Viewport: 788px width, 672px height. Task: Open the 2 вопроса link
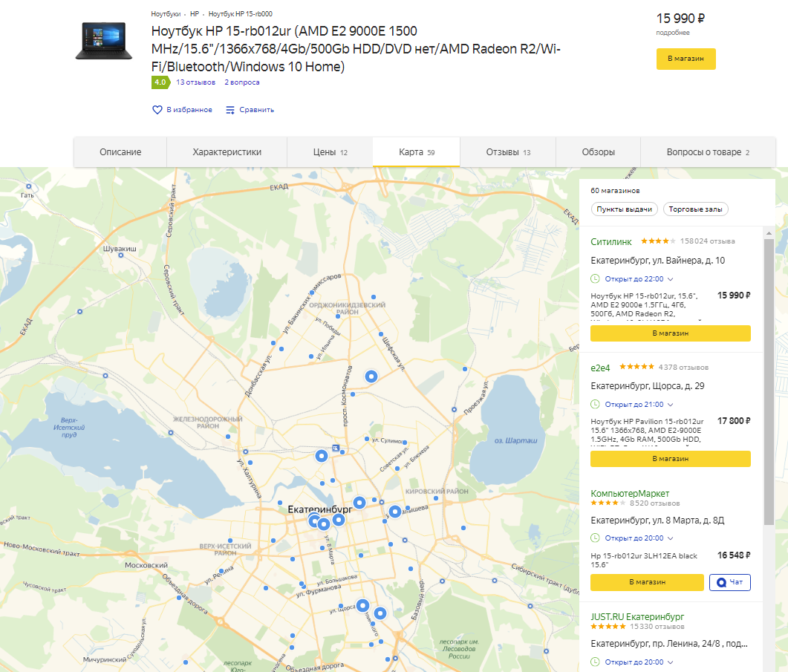[x=241, y=82]
